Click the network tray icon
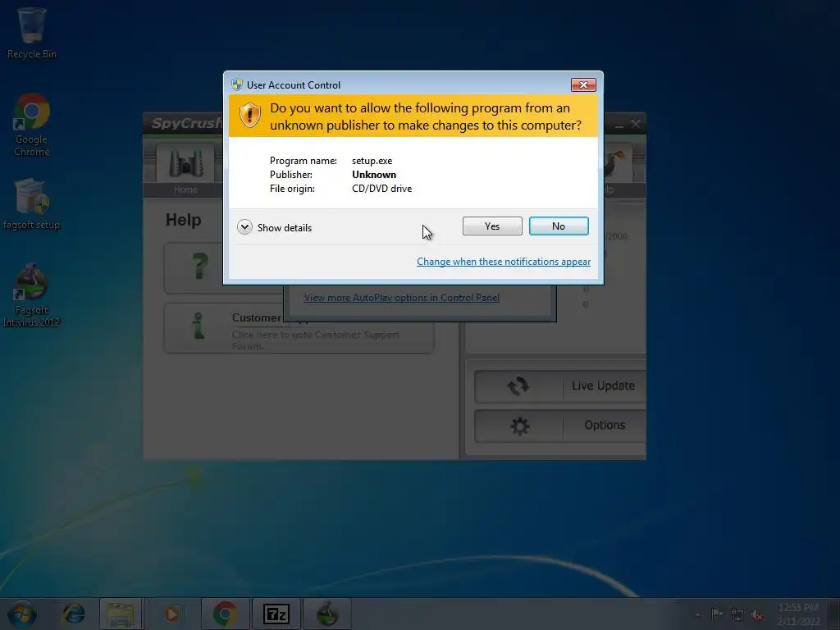The width and height of the screenshot is (840, 630). pyautogui.click(x=737, y=614)
